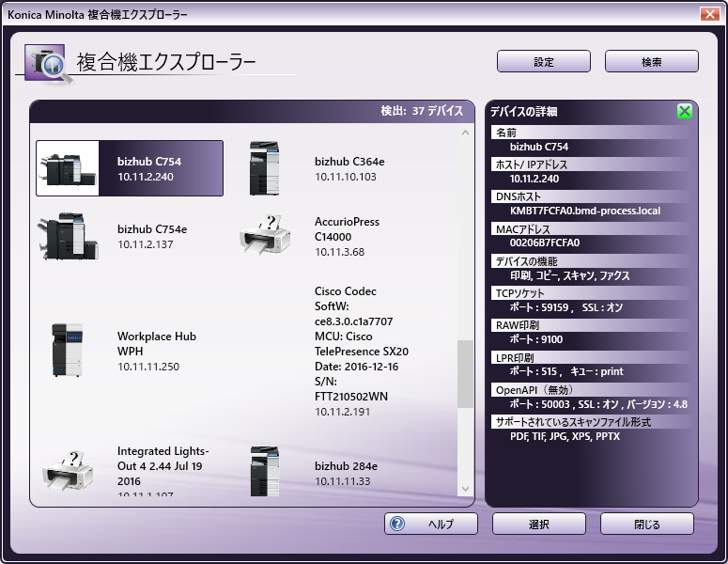
Task: Click the device list scroll down arrow
Action: click(465, 489)
